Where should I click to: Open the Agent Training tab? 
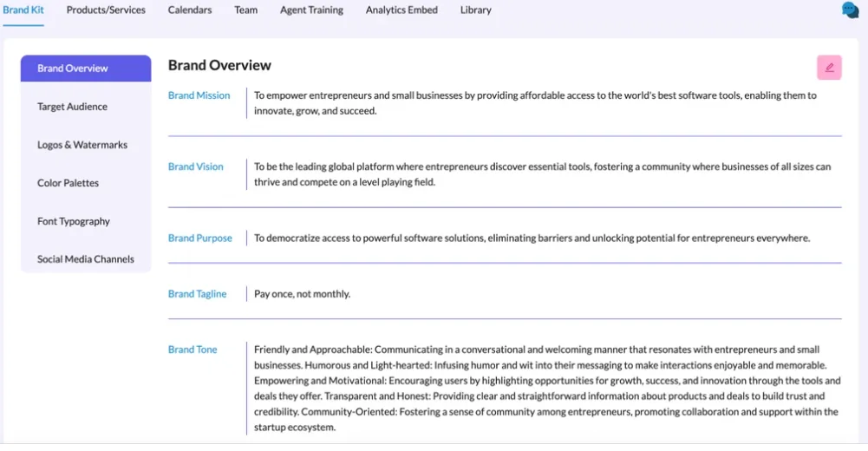[x=311, y=10]
